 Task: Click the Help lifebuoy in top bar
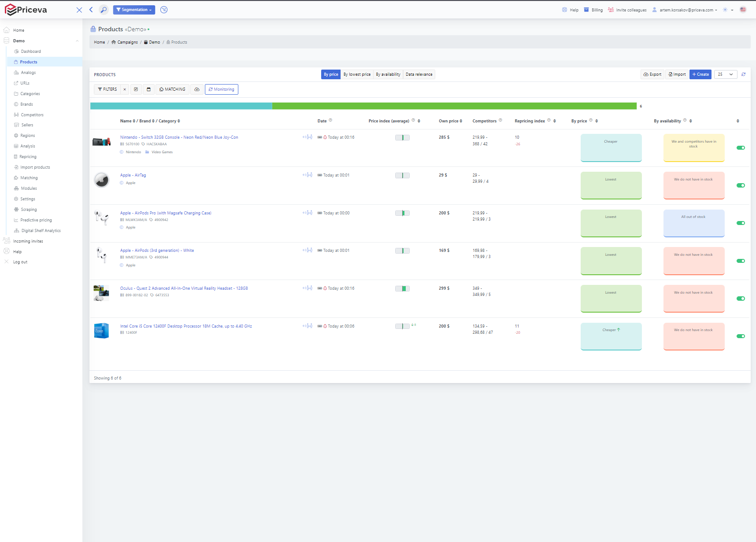(571, 10)
